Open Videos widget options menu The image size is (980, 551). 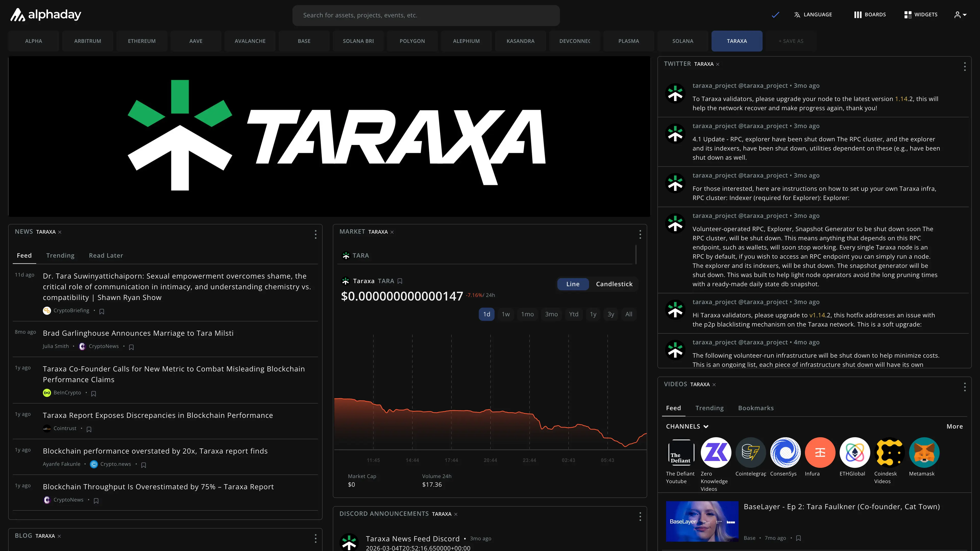964,387
